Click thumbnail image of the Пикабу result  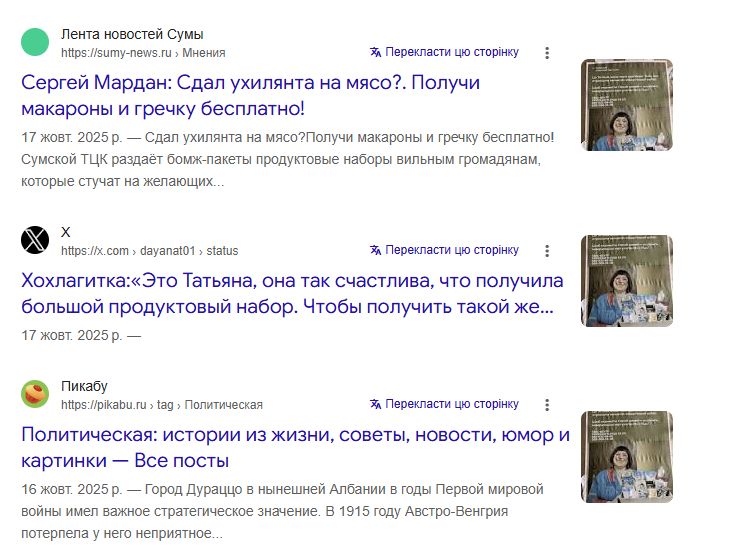[x=627, y=457]
